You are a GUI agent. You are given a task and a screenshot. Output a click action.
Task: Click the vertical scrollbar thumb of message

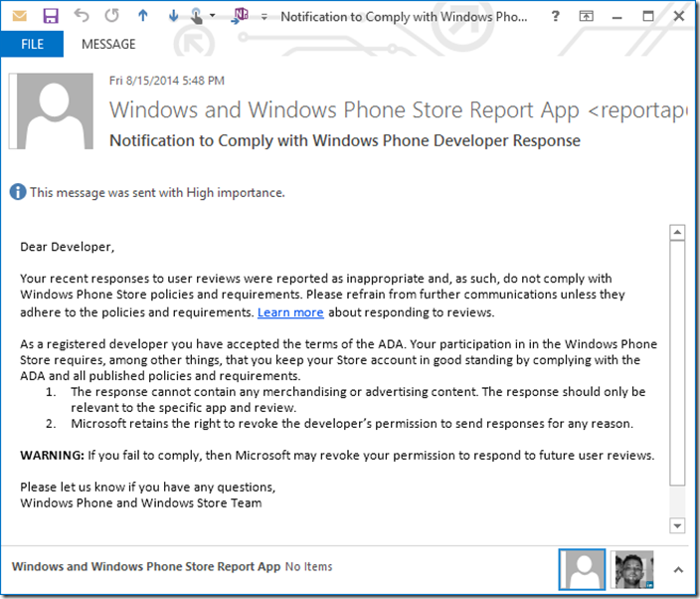(677, 363)
